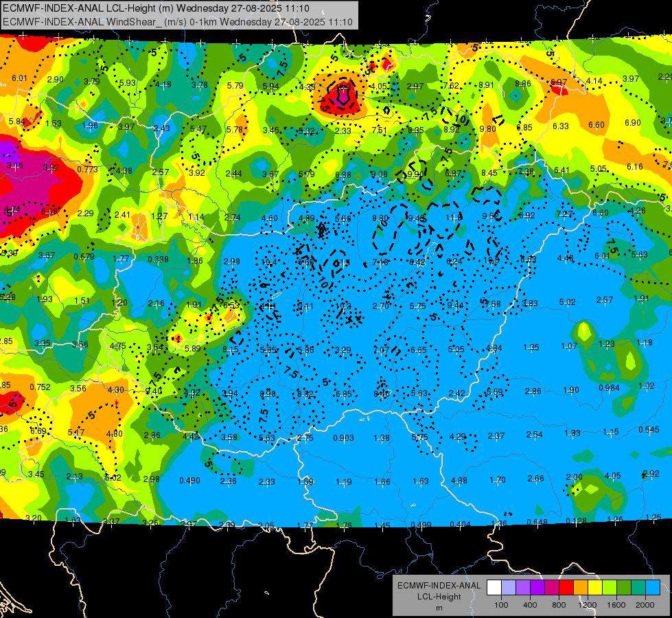
Task: Click the wind shear value 0.490
Action: (x=190, y=481)
